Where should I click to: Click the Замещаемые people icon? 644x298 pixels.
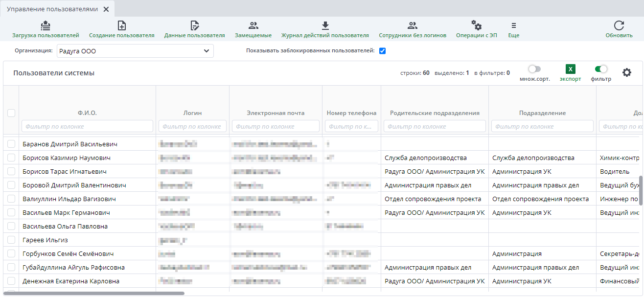(253, 26)
